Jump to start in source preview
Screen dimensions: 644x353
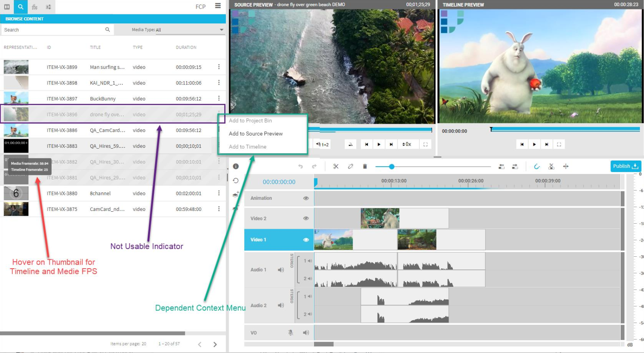(x=367, y=144)
